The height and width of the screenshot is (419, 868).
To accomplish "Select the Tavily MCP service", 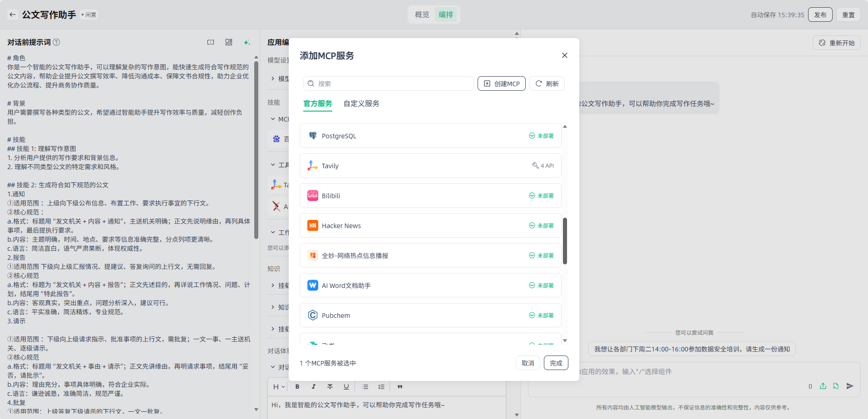I will pos(430,166).
